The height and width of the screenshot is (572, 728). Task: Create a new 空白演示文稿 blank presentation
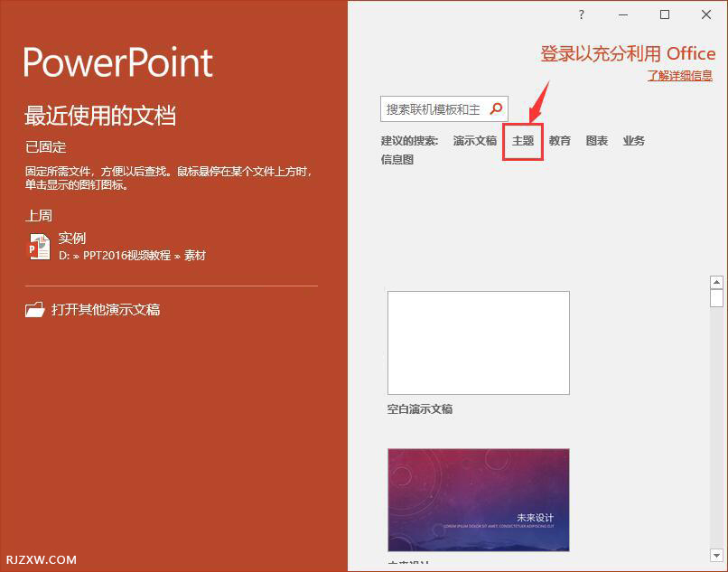point(478,342)
